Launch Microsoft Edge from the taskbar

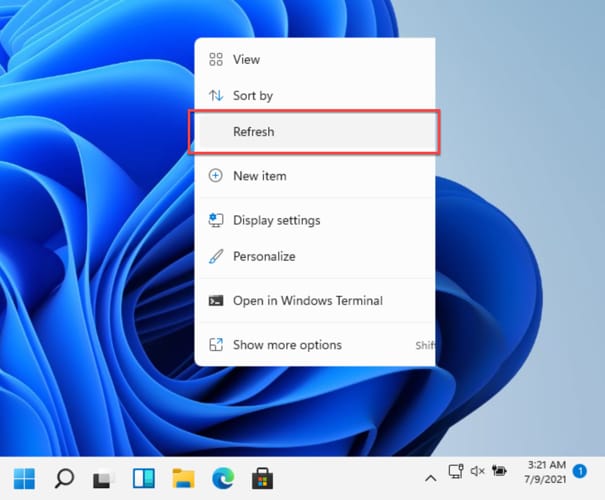click(223, 478)
